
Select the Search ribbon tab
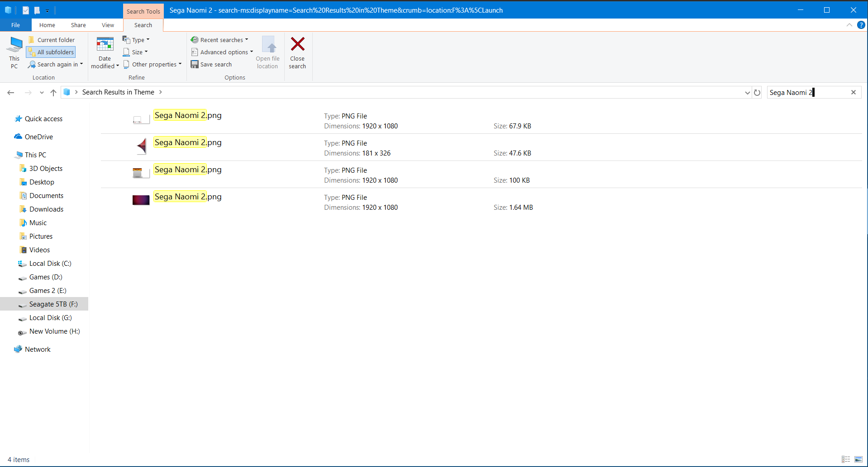143,25
